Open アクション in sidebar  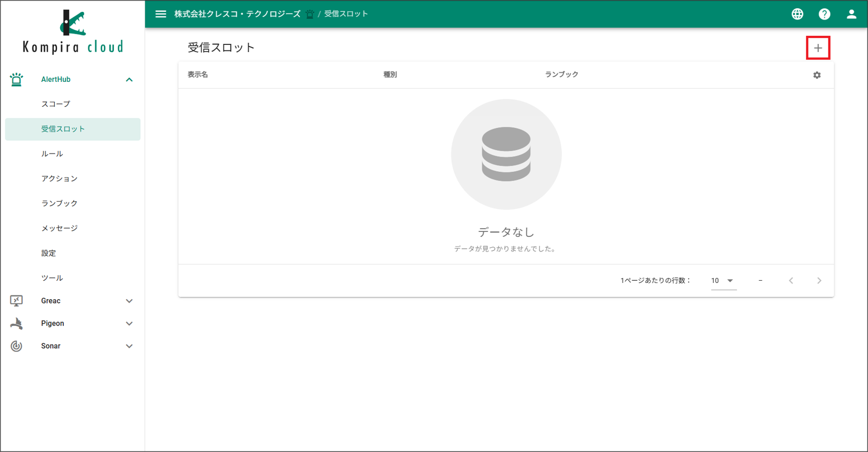(x=73, y=179)
